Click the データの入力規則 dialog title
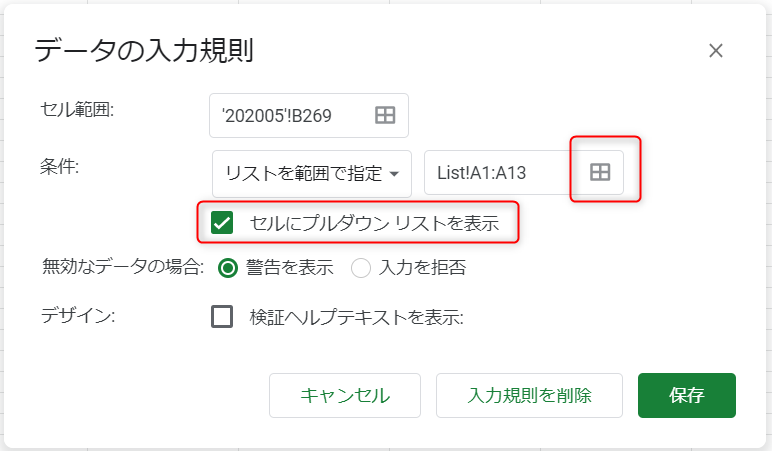The image size is (772, 451). pyautogui.click(x=144, y=50)
